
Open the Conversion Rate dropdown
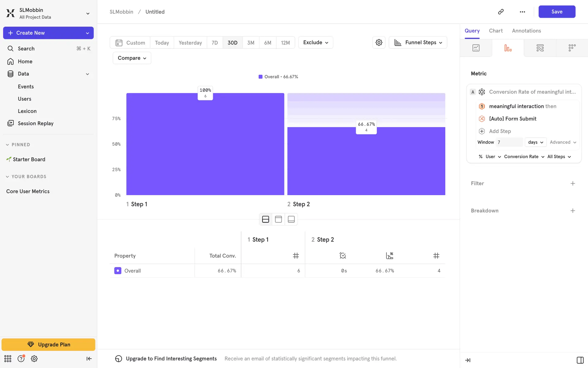pyautogui.click(x=524, y=157)
